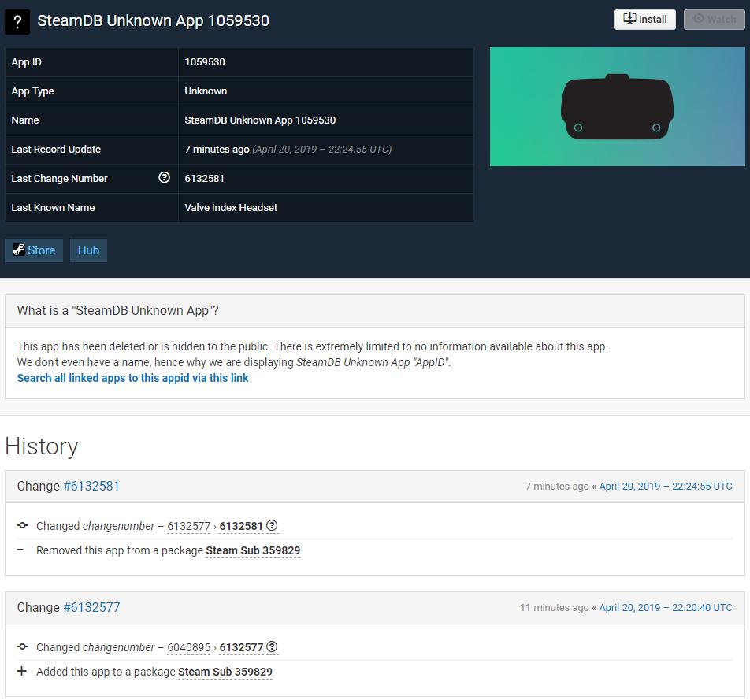The height and width of the screenshot is (700, 750).
Task: Open the Change #6132577 link
Action: [x=92, y=607]
